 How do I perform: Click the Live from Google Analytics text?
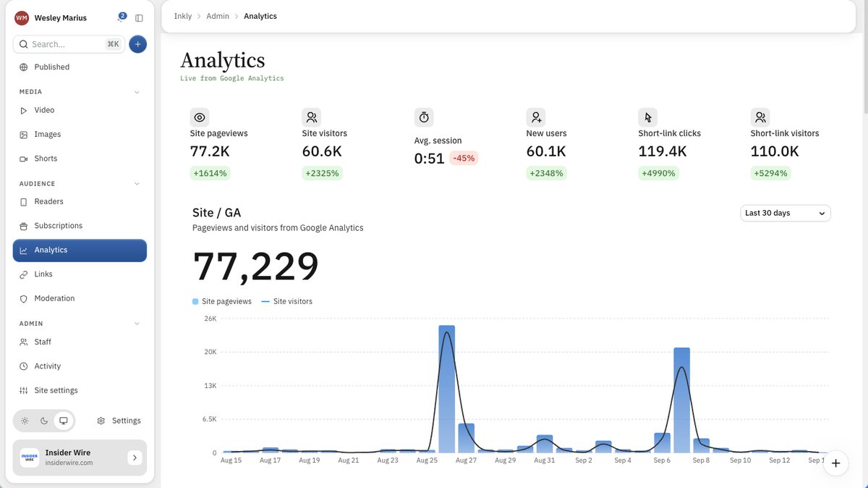pyautogui.click(x=232, y=78)
